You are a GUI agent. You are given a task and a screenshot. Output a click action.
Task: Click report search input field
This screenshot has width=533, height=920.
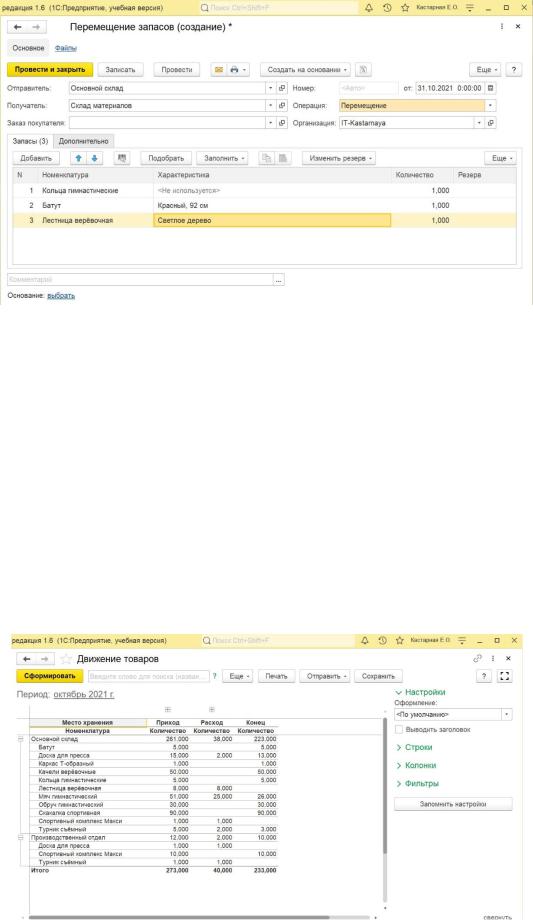pos(149,676)
